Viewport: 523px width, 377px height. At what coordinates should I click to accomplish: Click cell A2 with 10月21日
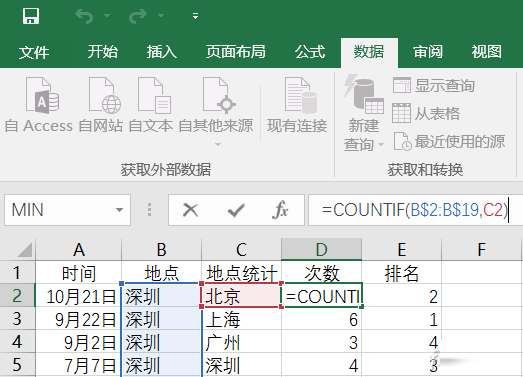pyautogui.click(x=79, y=296)
